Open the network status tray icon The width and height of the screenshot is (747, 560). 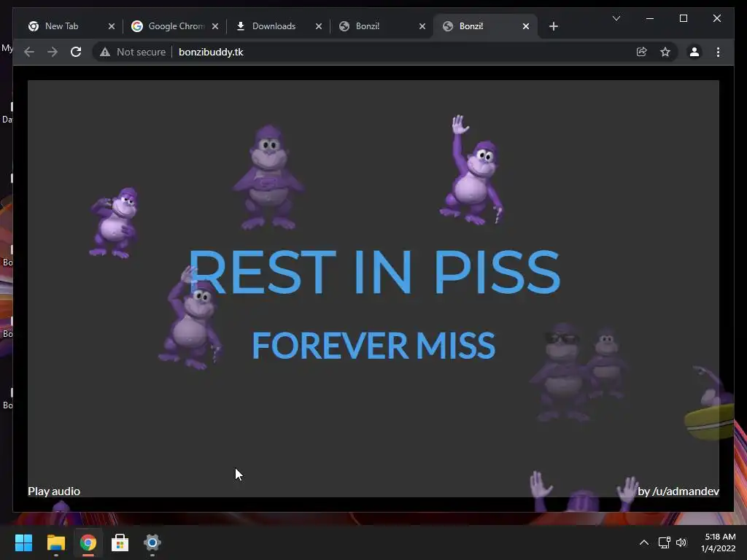(664, 542)
